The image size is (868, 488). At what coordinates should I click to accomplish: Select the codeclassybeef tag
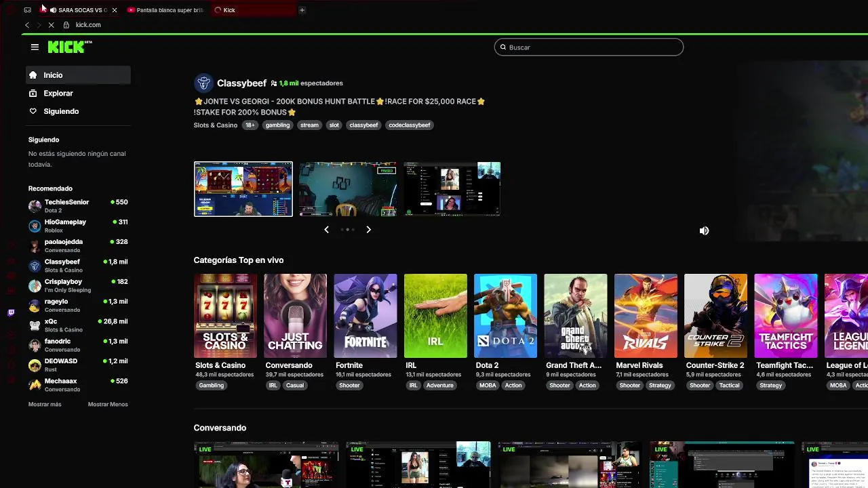(x=410, y=125)
